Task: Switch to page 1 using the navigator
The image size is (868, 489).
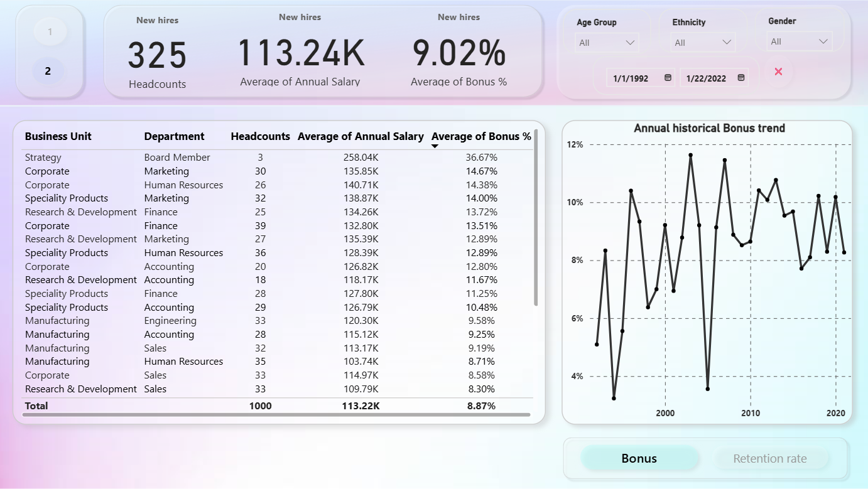Action: 50,32
